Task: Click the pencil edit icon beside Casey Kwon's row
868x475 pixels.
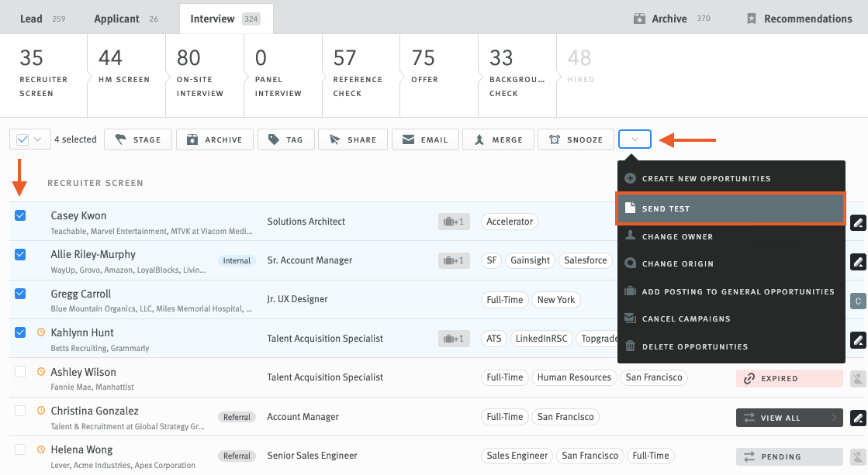Action: pyautogui.click(x=856, y=222)
